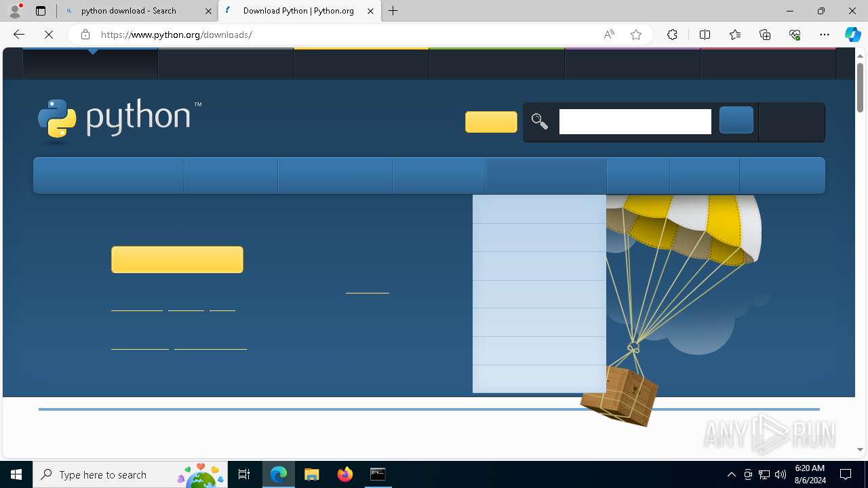
Task: Click the python logo on the page
Action: click(x=119, y=120)
